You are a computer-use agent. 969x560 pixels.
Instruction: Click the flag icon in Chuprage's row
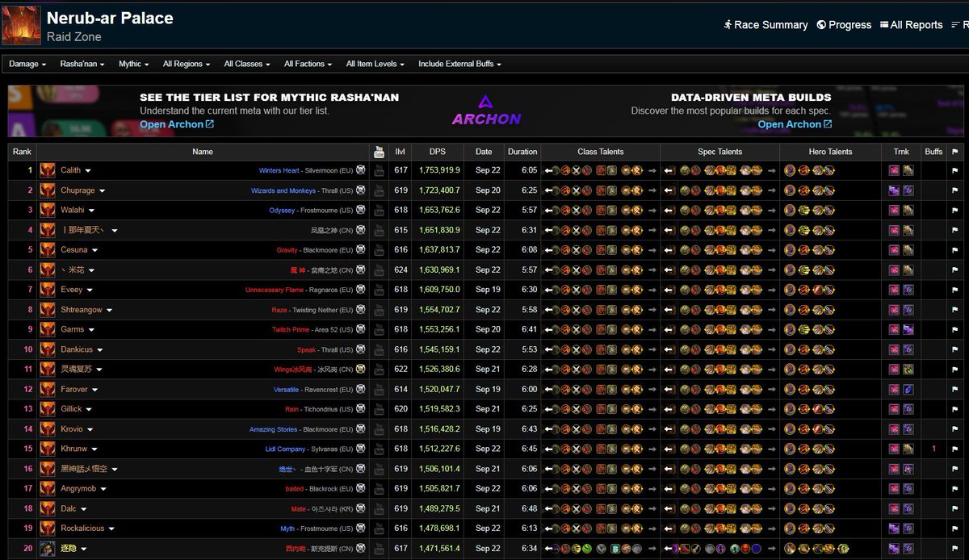click(x=954, y=190)
